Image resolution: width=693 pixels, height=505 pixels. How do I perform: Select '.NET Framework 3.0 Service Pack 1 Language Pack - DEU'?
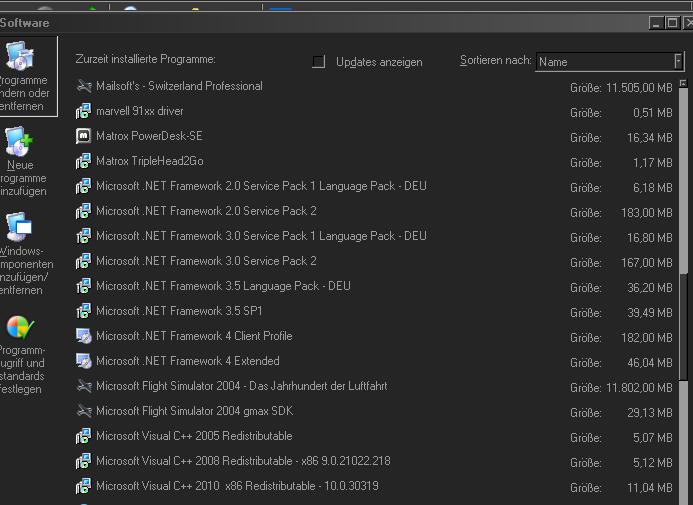pos(262,236)
